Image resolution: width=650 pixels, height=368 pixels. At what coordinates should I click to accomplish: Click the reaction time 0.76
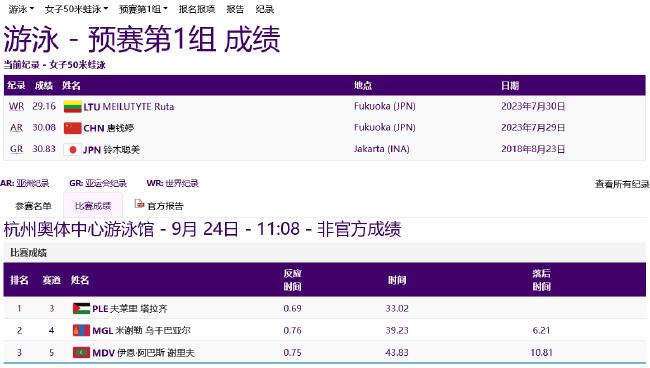pos(292,330)
